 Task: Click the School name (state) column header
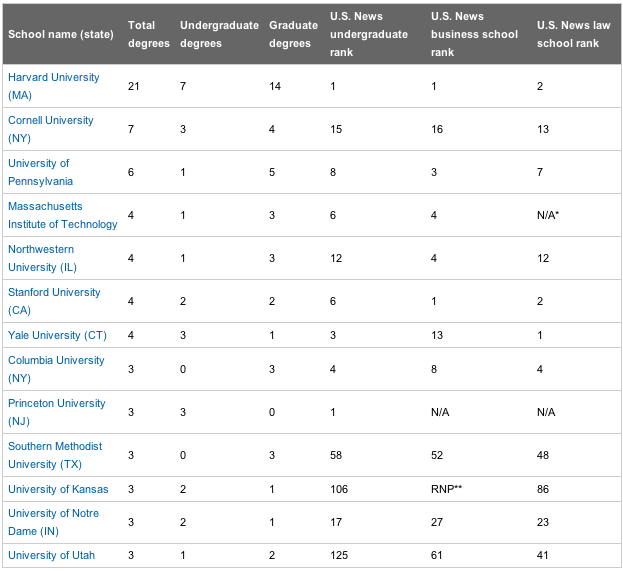tap(61, 34)
